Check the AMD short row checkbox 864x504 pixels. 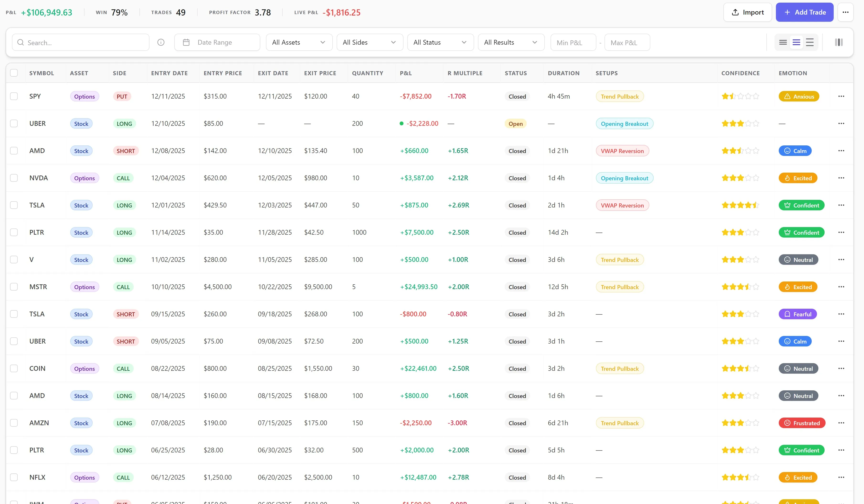(14, 151)
